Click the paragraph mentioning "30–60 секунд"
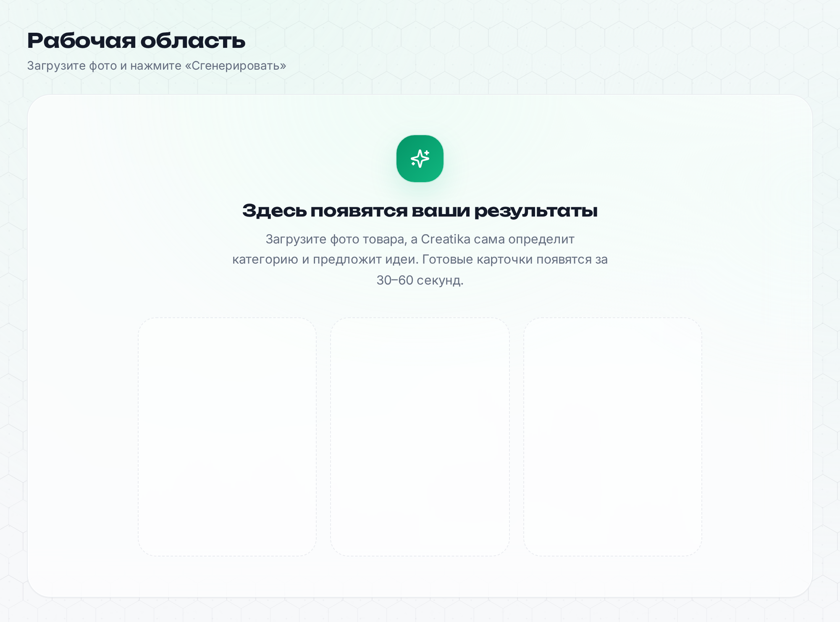840x622 pixels. (420, 259)
